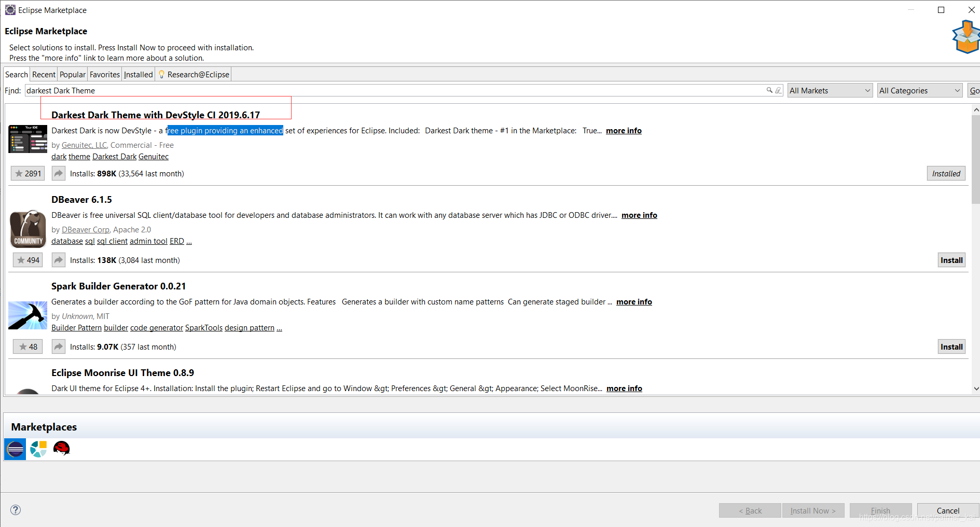This screenshot has height=527, width=980.
Task: Open more info for DBeaver
Action: tap(639, 215)
